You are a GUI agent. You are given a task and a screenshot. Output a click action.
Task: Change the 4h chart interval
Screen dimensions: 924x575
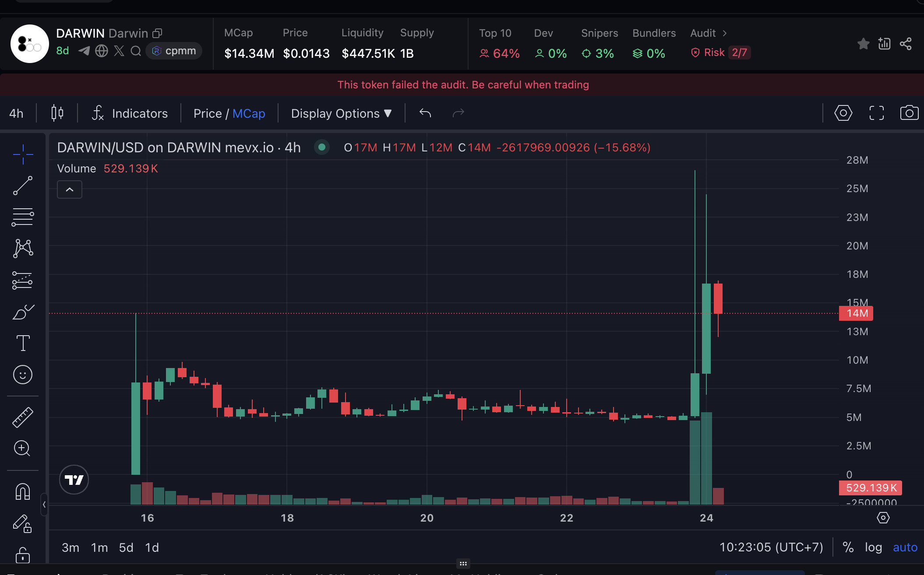[x=16, y=113]
